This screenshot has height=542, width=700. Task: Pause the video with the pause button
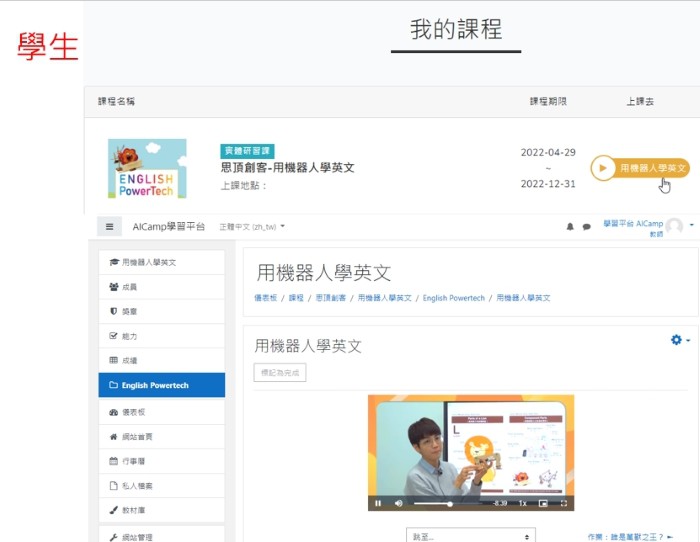378,503
